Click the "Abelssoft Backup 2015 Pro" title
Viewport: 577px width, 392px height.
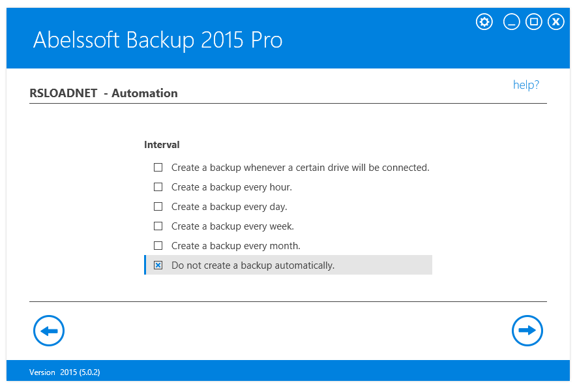click(x=158, y=40)
